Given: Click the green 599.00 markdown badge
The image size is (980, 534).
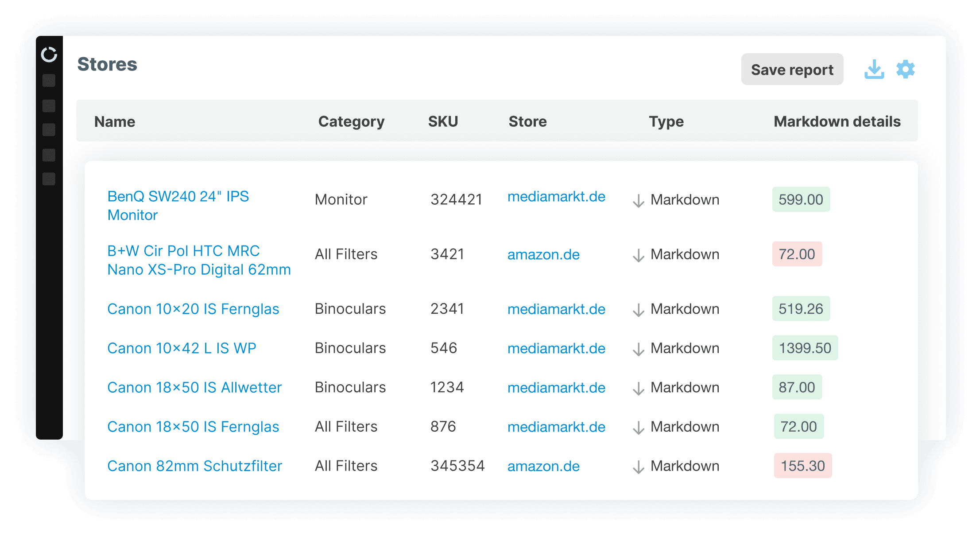Looking at the screenshot, I should click(x=801, y=199).
